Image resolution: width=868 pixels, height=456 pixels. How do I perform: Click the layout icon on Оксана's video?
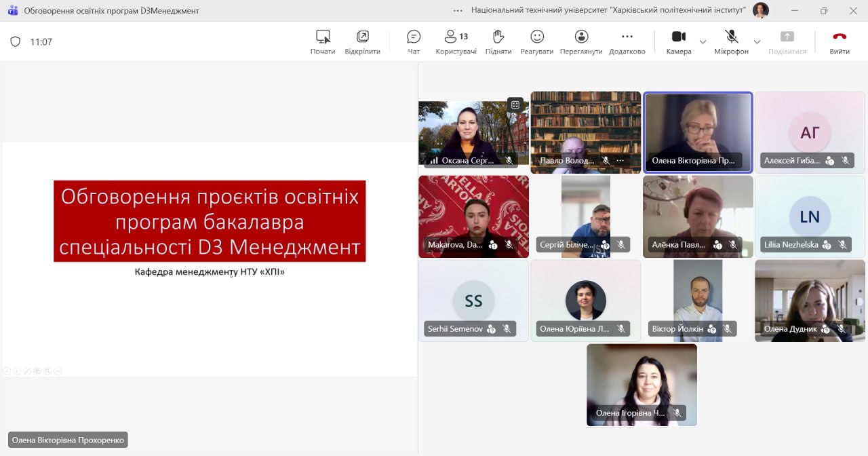point(515,104)
